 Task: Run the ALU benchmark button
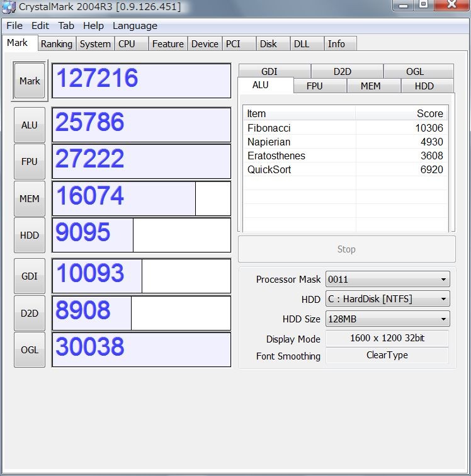coord(30,125)
